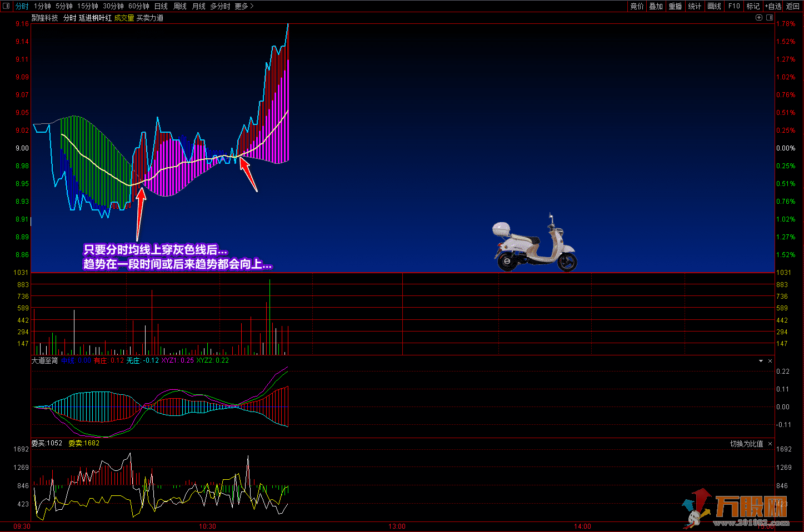This screenshot has height=532, width=804.
Task: Click the electric scooter image on chart
Action: 535,243
